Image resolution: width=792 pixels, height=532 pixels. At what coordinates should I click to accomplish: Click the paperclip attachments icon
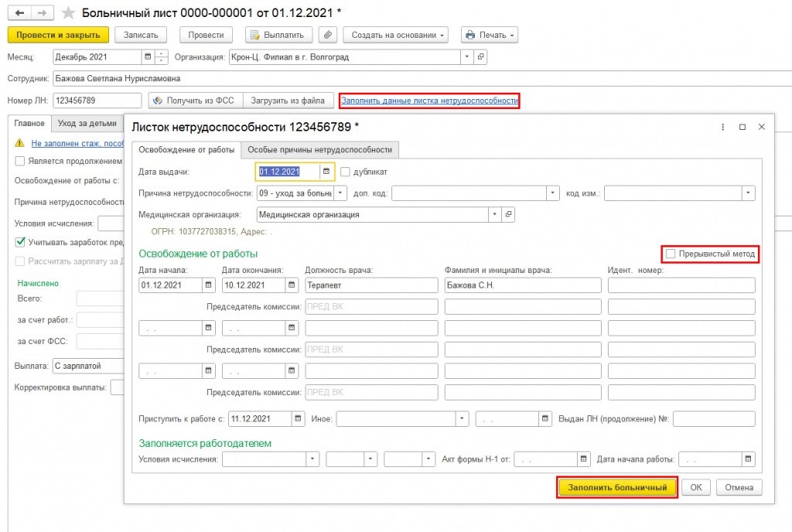tap(328, 35)
